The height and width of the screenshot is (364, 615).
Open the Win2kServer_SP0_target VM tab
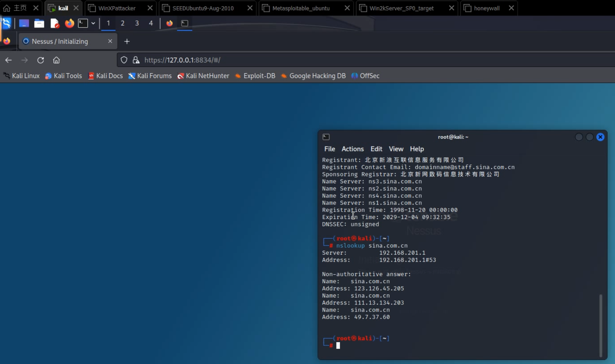pos(402,8)
